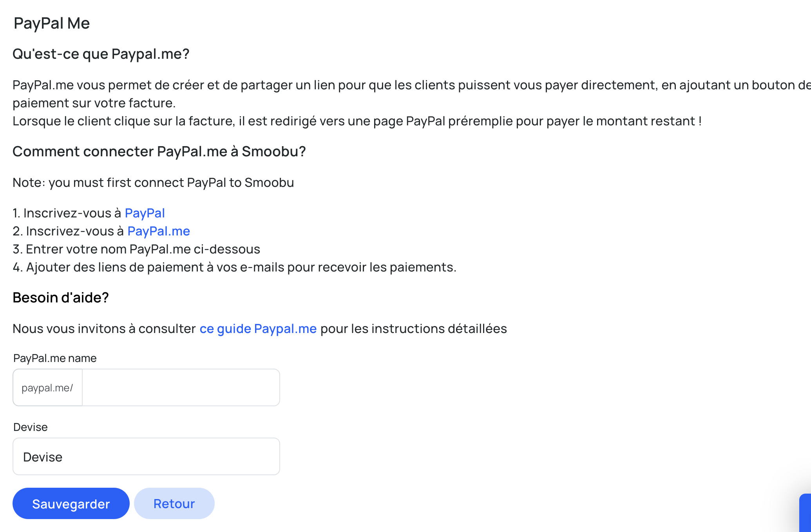
Task: Click the 'PayPal.me name' field label
Action: click(x=55, y=358)
